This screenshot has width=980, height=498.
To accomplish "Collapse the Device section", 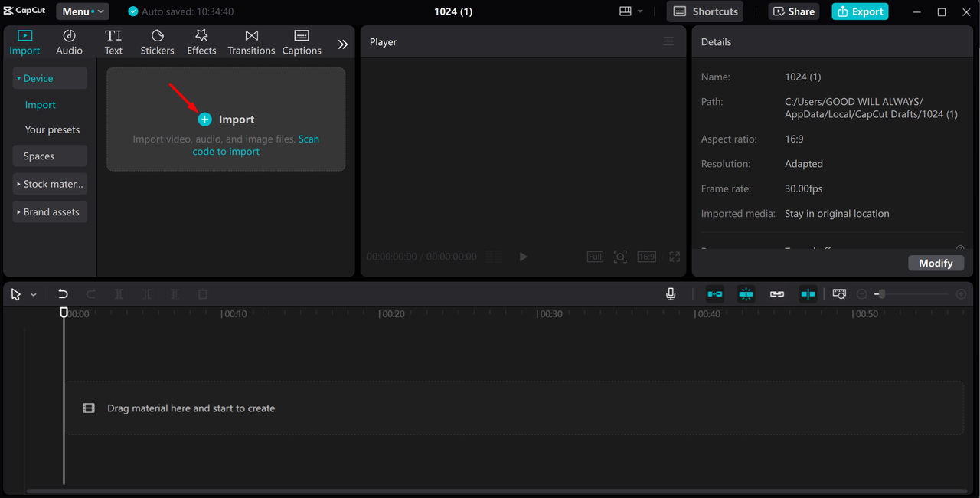I will click(50, 78).
